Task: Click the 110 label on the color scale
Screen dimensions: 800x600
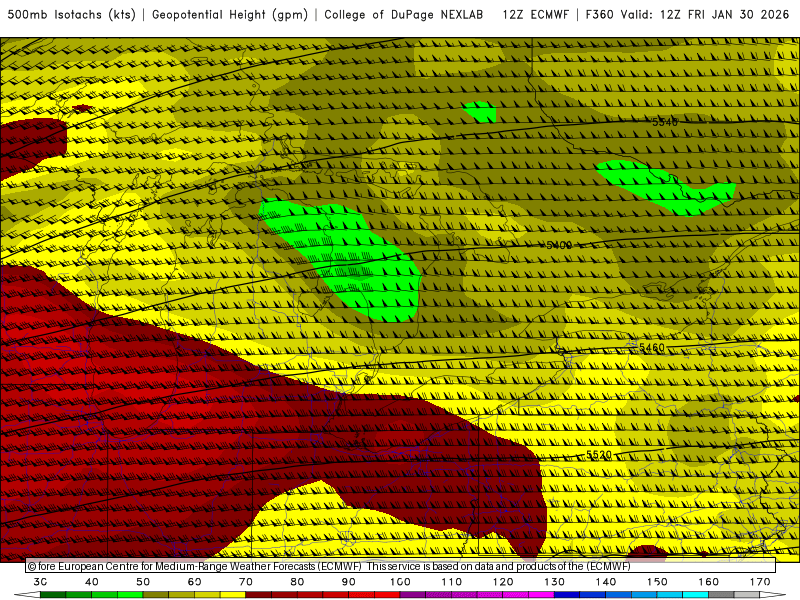Action: [x=452, y=582]
